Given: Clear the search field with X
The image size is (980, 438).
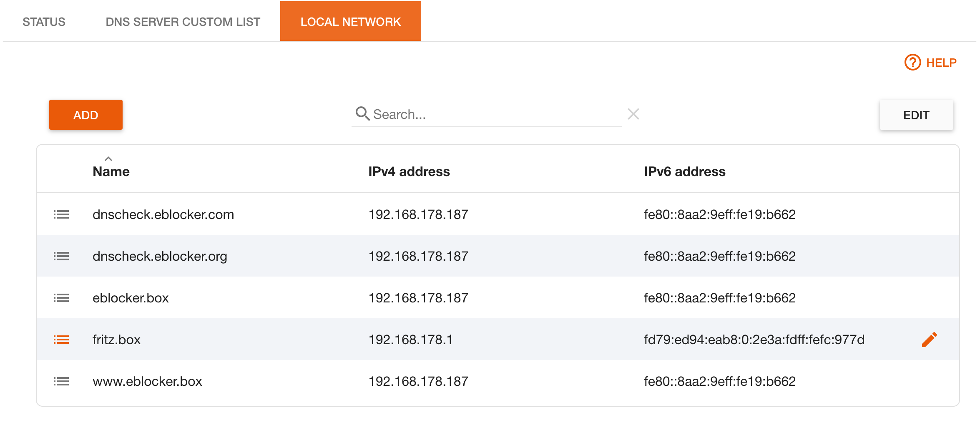Looking at the screenshot, I should (x=633, y=114).
